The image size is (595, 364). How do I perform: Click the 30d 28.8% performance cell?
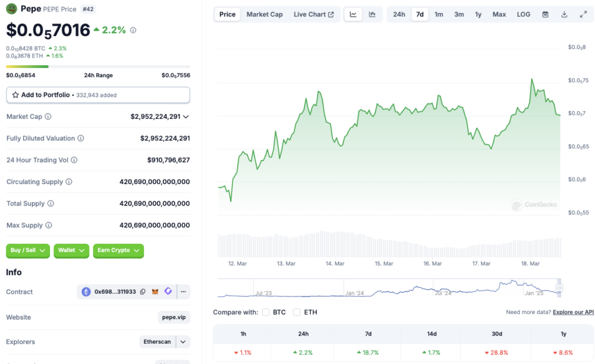(x=496, y=352)
